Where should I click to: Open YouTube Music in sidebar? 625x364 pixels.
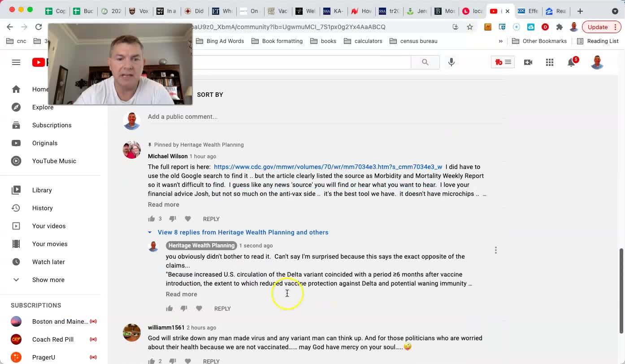pyautogui.click(x=54, y=161)
